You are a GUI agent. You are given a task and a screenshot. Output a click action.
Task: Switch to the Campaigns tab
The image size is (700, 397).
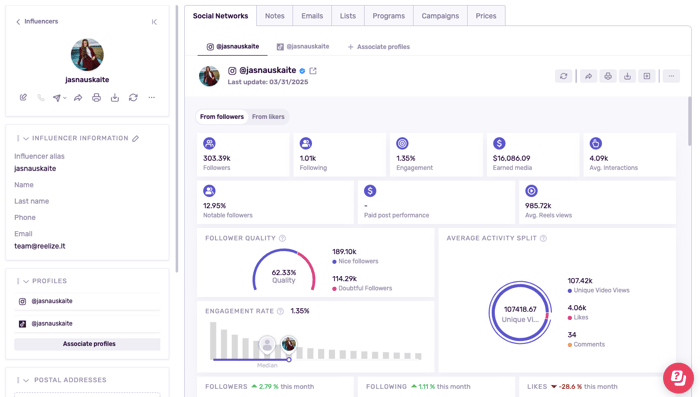[440, 16]
